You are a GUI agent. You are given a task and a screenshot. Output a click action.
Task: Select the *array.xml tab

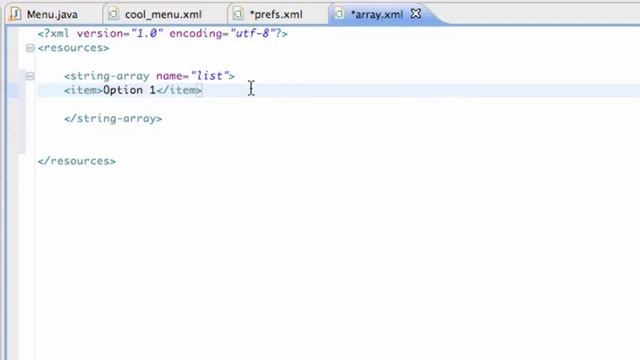coord(376,14)
